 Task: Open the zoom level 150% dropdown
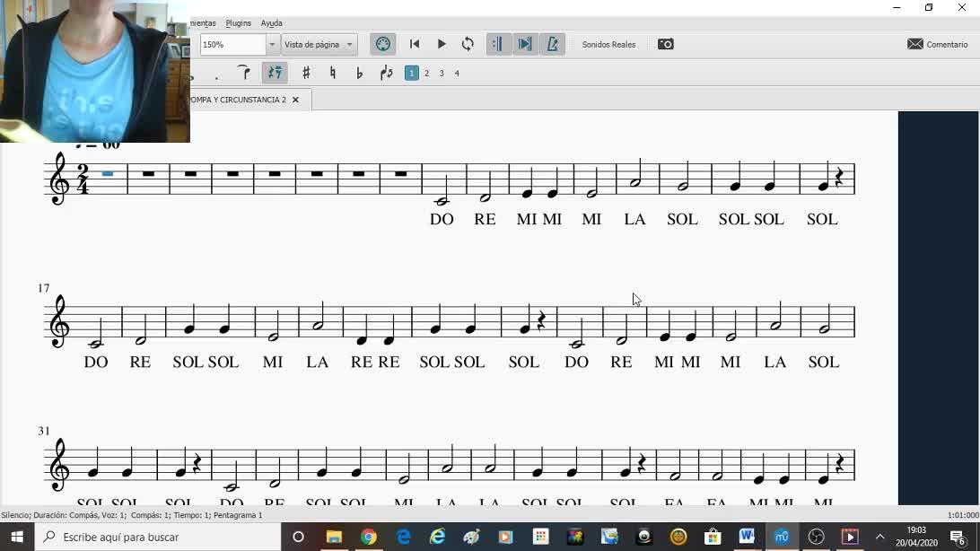click(x=272, y=44)
